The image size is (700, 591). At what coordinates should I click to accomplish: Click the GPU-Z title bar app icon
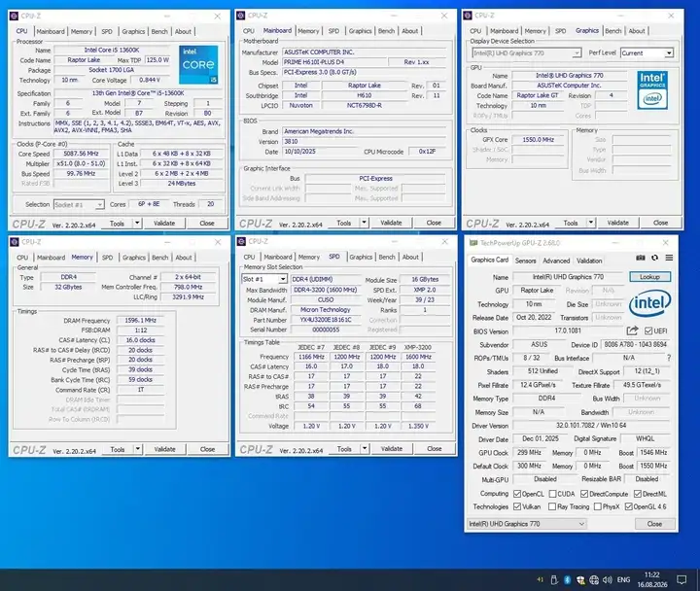(x=472, y=243)
